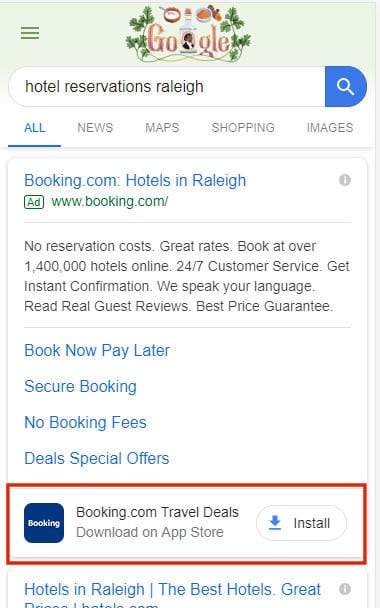Click the Deals Special Offers link

pos(97,459)
